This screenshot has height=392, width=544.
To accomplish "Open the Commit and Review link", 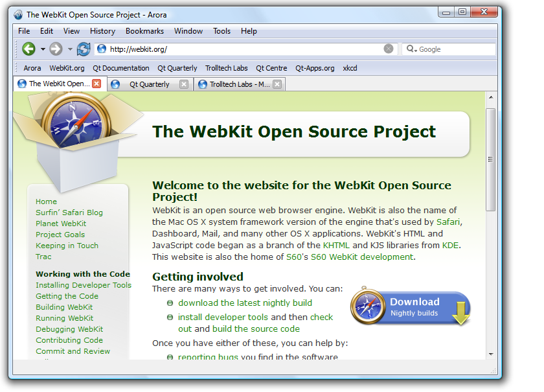I will (73, 351).
